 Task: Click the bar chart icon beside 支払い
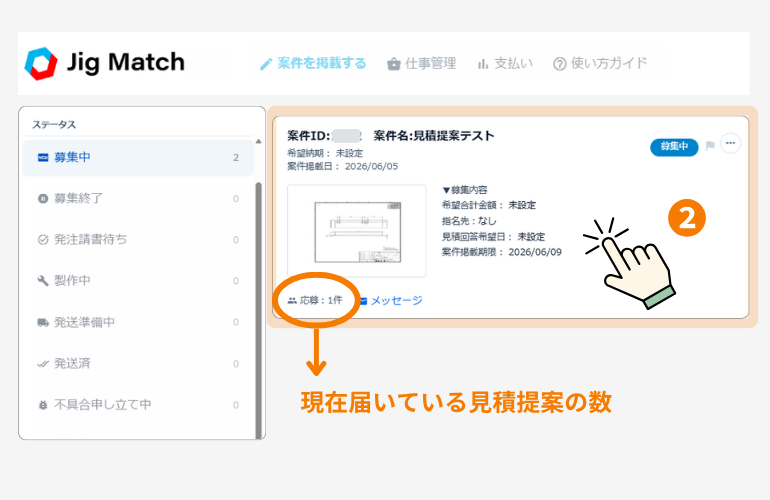point(483,64)
